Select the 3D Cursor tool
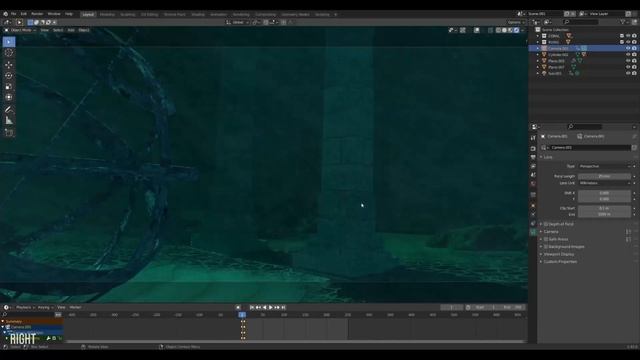This screenshot has height=360, width=640. (9, 53)
